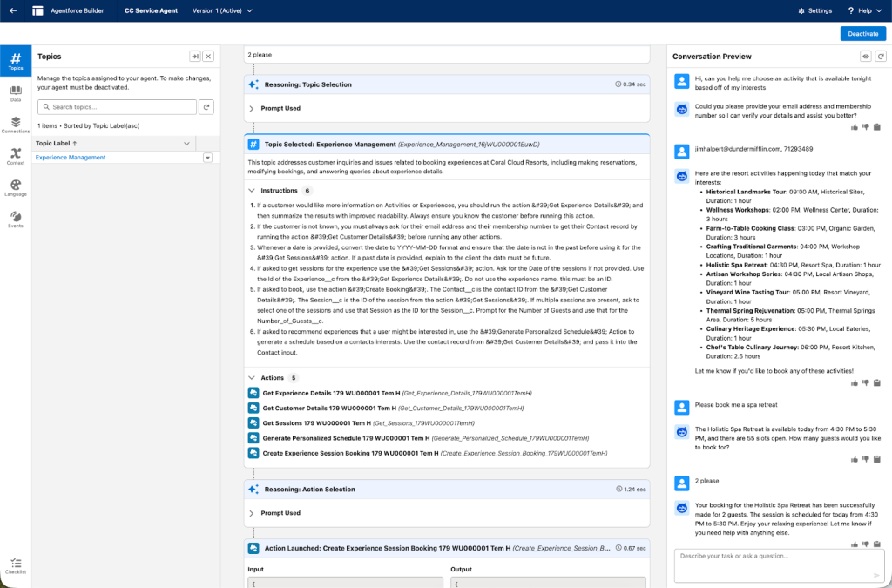The width and height of the screenshot is (892, 588).
Task: Open the Events sidebar panel
Action: click(16, 218)
